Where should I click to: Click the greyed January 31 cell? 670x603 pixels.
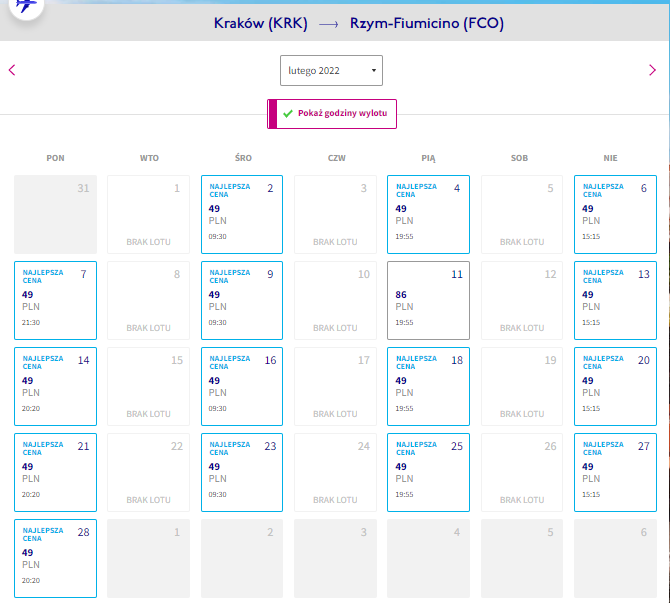56,215
